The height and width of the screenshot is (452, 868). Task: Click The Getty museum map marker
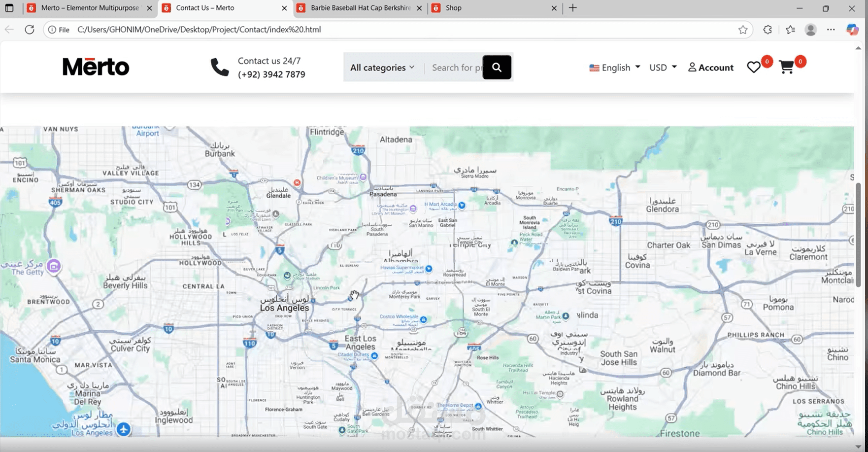(54, 267)
